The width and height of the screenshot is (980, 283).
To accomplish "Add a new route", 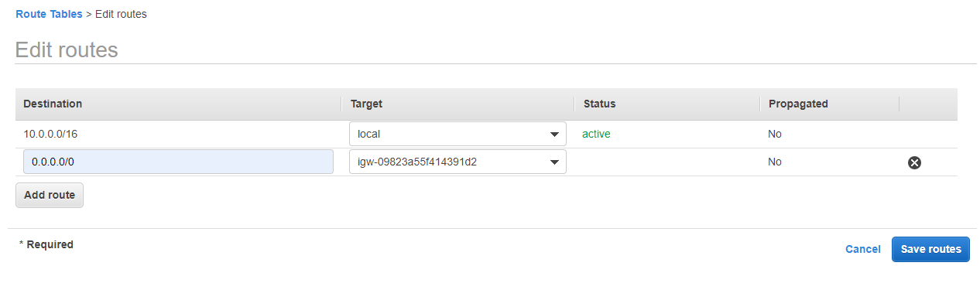I will pos(50,195).
